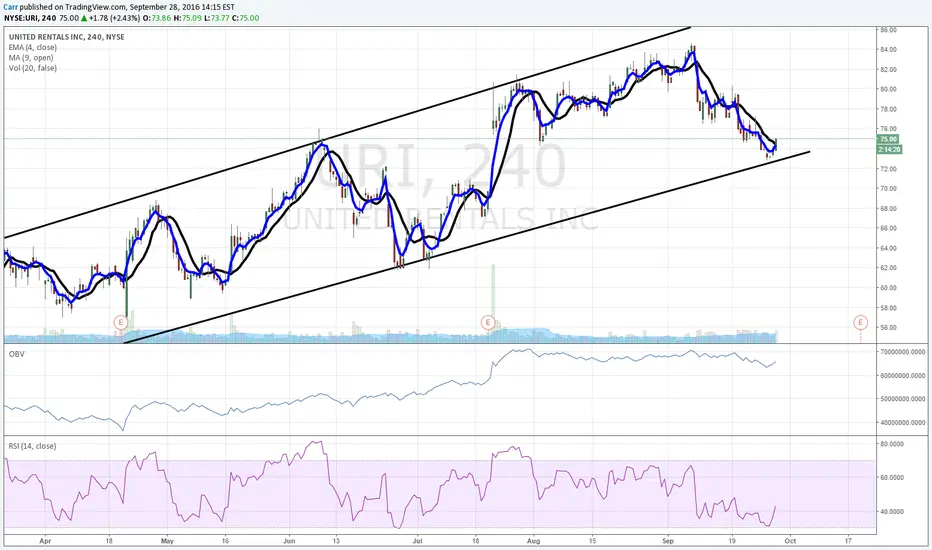Select the 'NYSE:URI, 240' symbol label
This screenshot has height=550, width=932.
pos(30,18)
